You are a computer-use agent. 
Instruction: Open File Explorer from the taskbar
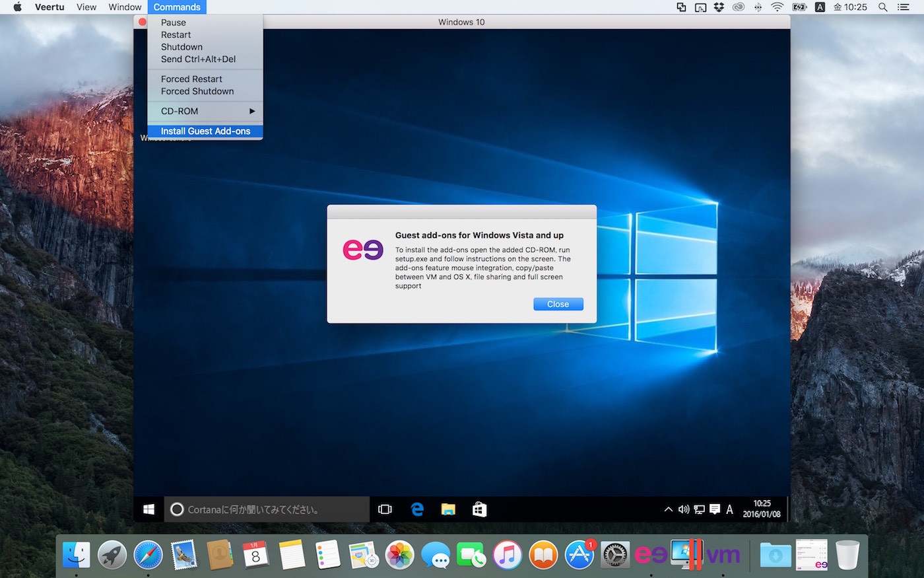[448, 509]
